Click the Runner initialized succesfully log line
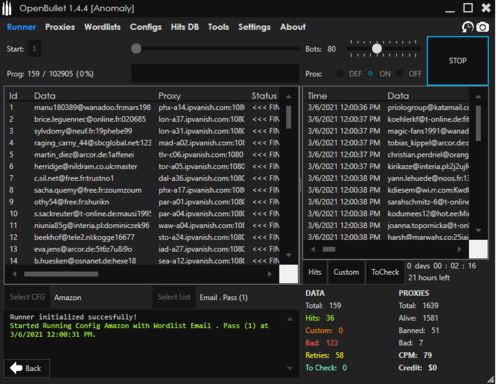The height and width of the screenshot is (384, 497). (73, 317)
